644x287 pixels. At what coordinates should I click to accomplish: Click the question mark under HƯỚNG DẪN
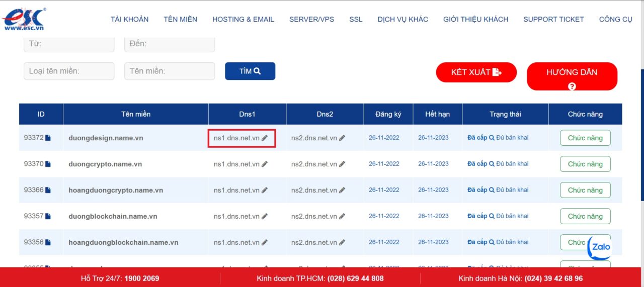(x=572, y=86)
